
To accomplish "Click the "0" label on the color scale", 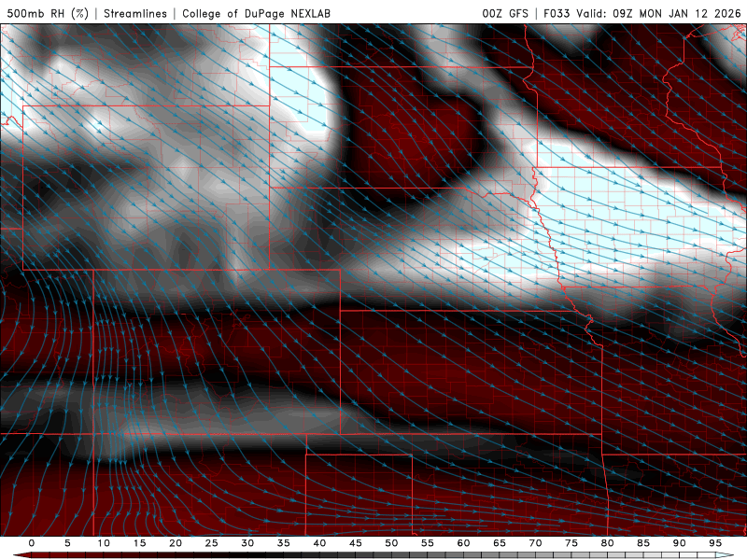I will 32,543.
